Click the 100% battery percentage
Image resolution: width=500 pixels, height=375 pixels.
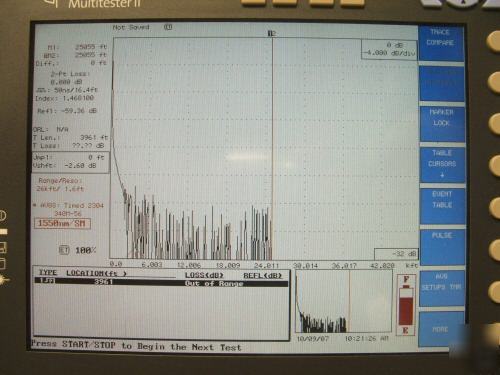pyautogui.click(x=86, y=250)
